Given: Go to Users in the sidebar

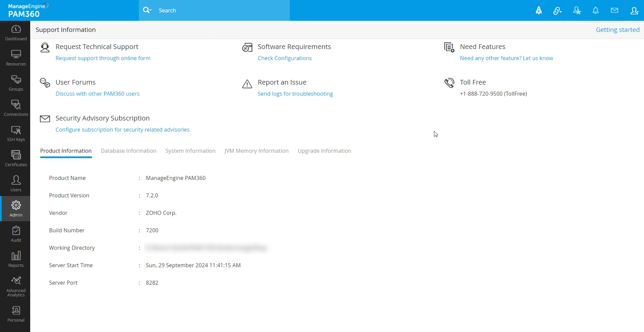Looking at the screenshot, I should [x=16, y=184].
